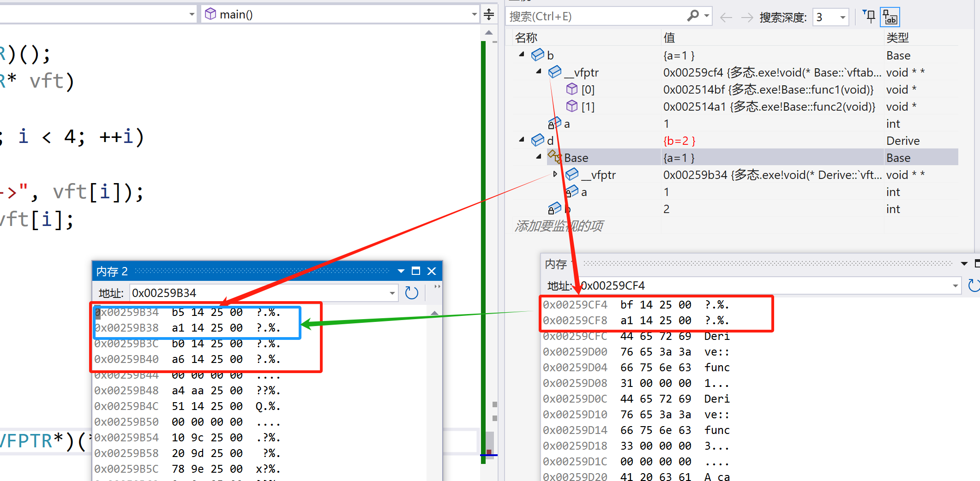
Task: Click the [0] function pointer cube icon
Action: pos(572,89)
